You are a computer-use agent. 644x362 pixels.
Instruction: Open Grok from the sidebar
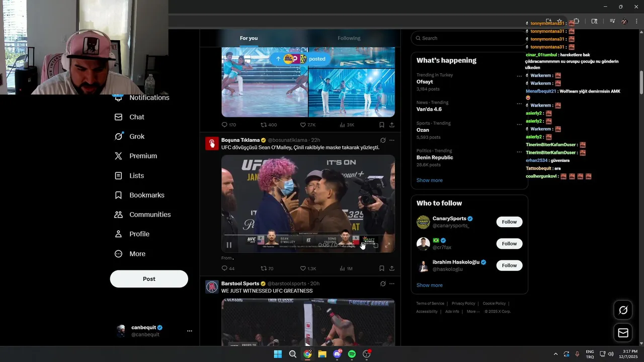pos(130,137)
